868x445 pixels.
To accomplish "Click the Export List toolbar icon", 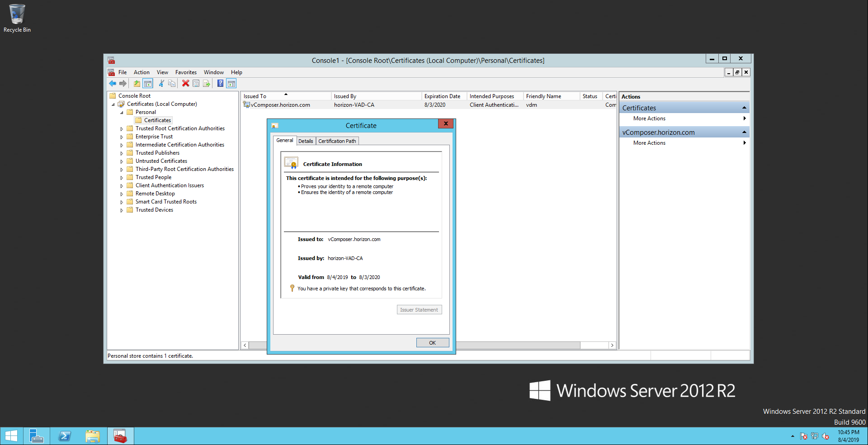I will pos(207,83).
